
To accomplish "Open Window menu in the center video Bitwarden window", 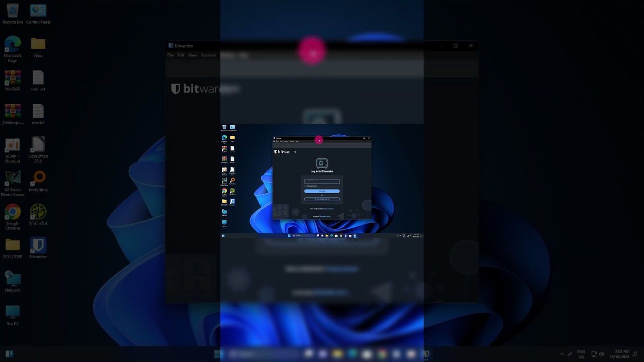I will pyautogui.click(x=292, y=141).
